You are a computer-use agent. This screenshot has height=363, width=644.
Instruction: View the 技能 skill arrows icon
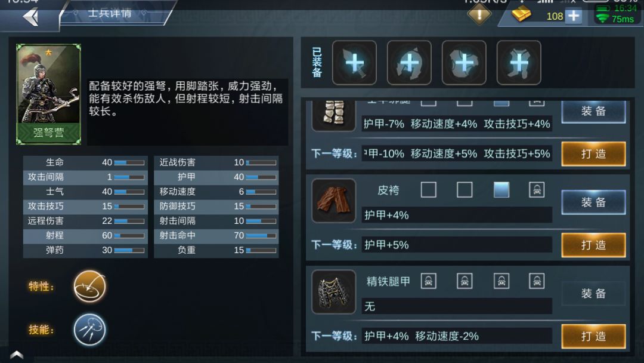89,330
